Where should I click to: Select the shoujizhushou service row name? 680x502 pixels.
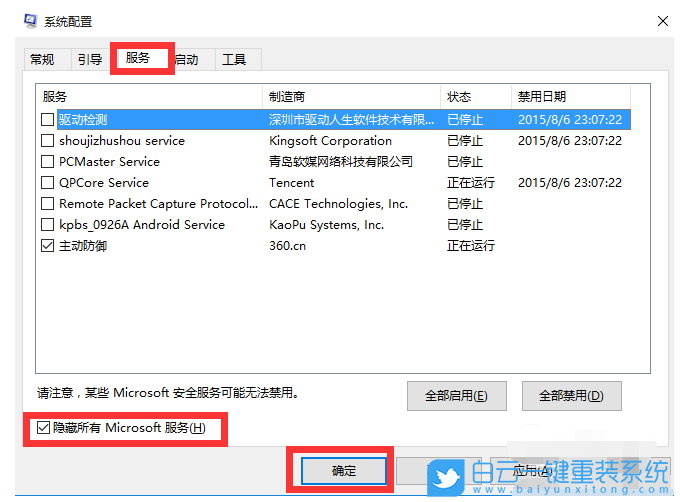coord(122,141)
